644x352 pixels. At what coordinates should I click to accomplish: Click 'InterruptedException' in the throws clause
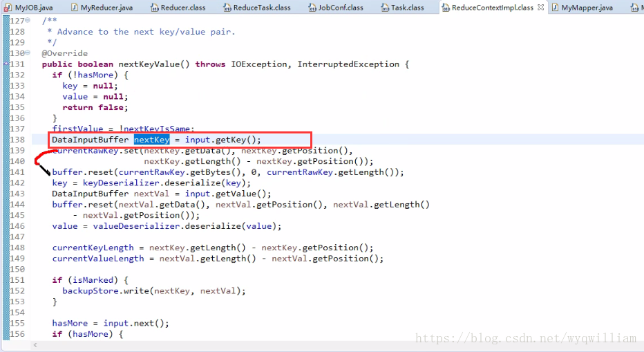pyautogui.click(x=348, y=64)
